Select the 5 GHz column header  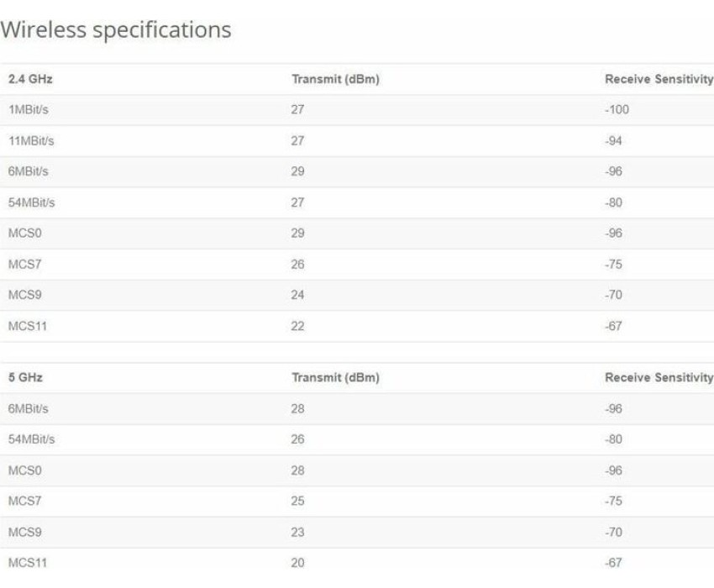click(25, 377)
